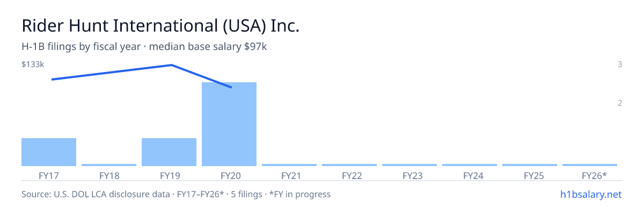Click the FY24 bar stub

(x=470, y=165)
